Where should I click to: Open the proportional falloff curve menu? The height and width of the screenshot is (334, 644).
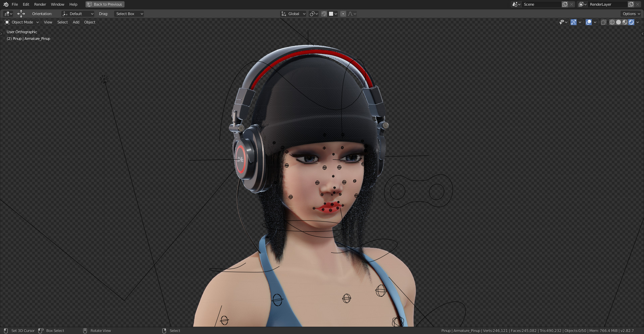352,14
